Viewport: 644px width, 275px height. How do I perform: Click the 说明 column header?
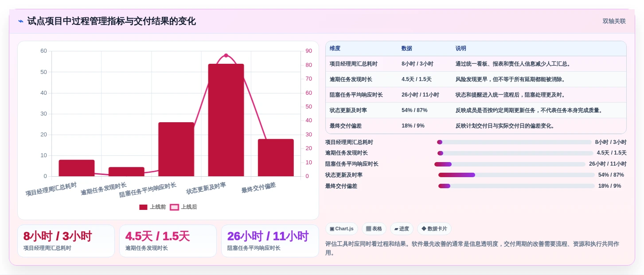pyautogui.click(x=461, y=48)
